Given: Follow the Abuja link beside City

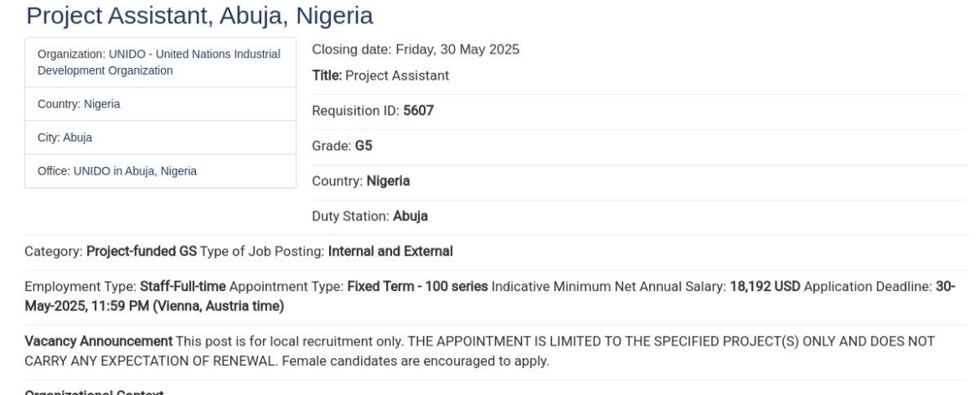Looking at the screenshot, I should [x=77, y=138].
